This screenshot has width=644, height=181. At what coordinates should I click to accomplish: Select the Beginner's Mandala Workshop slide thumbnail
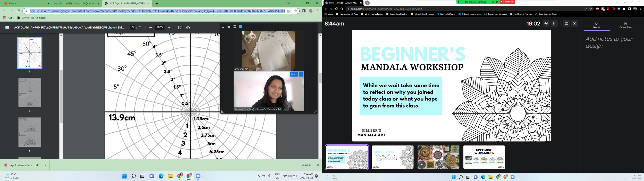tap(347, 157)
